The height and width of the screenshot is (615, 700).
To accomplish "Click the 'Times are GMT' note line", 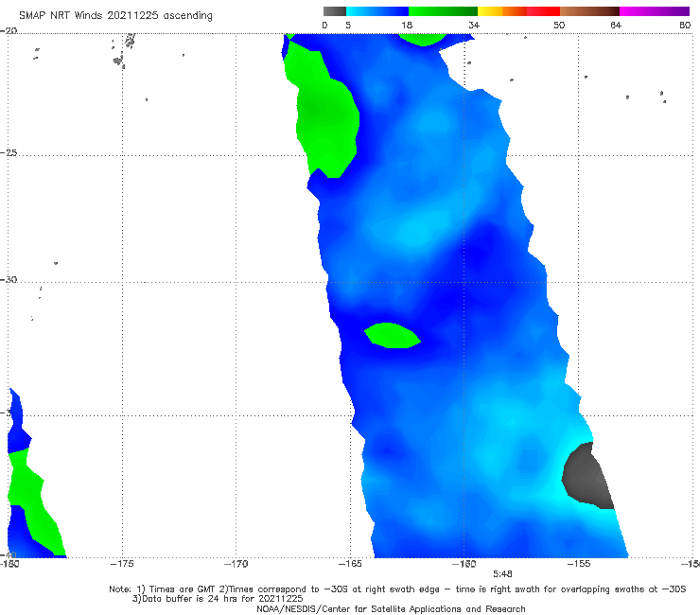I will coord(397,589).
